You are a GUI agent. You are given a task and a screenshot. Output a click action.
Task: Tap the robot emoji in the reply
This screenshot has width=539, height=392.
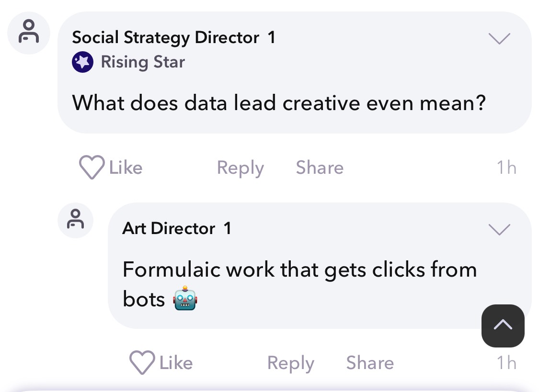tap(185, 300)
